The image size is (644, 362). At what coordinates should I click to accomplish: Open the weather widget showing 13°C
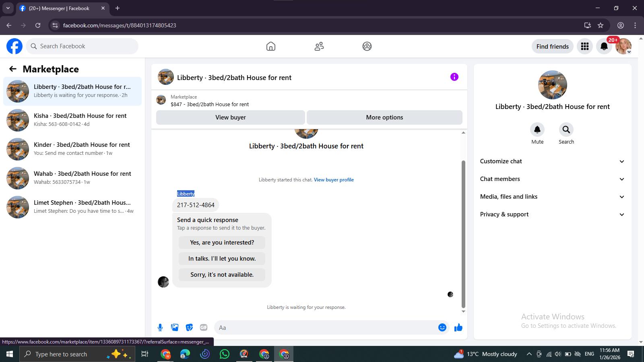tap(485, 354)
